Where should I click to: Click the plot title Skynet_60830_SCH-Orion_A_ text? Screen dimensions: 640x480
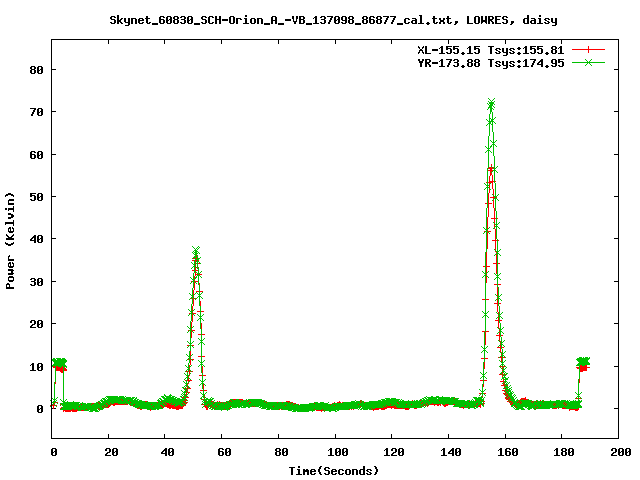click(x=333, y=20)
